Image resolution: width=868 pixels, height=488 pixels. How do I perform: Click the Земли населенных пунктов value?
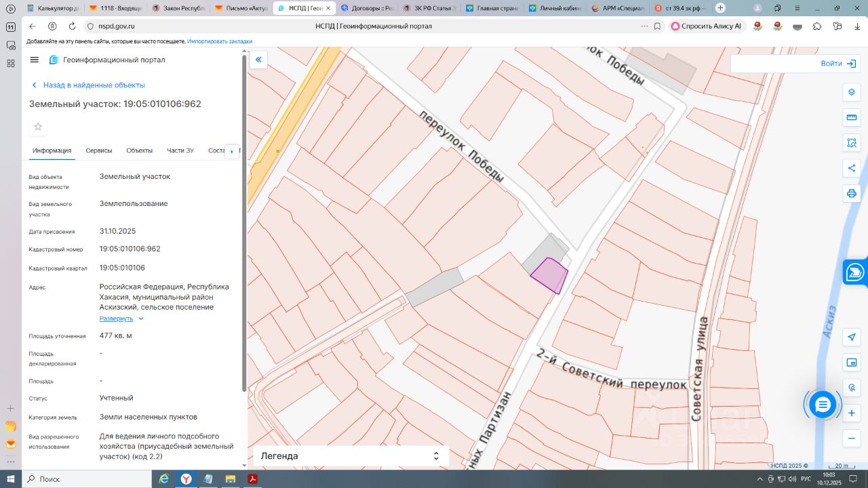click(x=149, y=417)
